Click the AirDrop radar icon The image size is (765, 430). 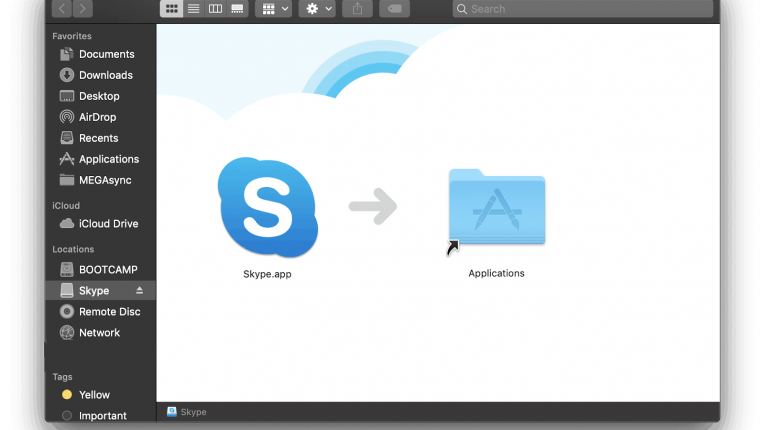point(67,117)
